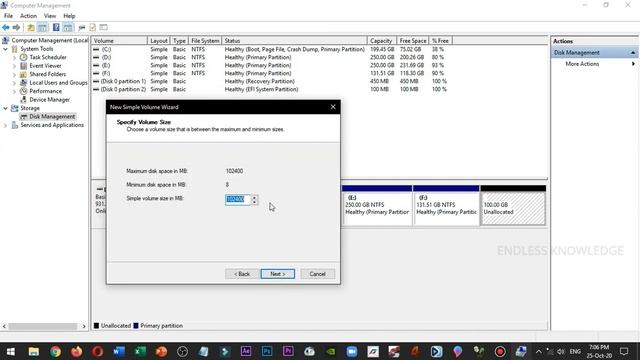Click the Device Manager icon
640x360 pixels.
pyautogui.click(x=23, y=100)
